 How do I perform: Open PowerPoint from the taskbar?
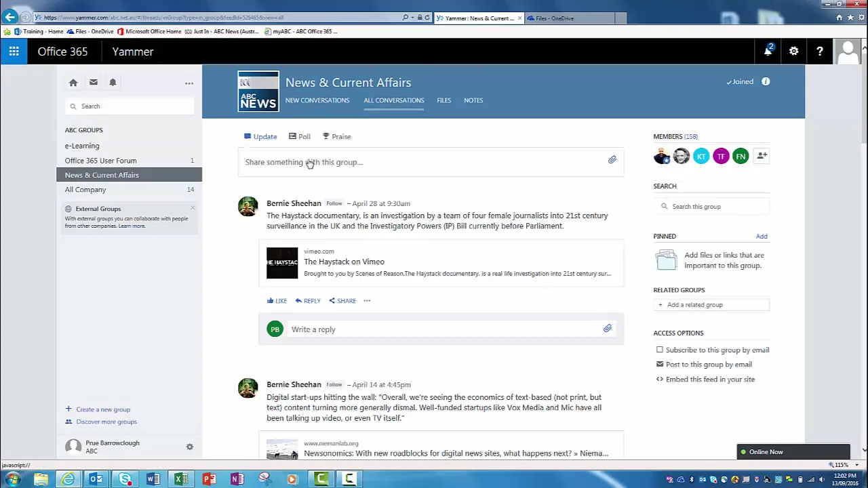coord(209,480)
